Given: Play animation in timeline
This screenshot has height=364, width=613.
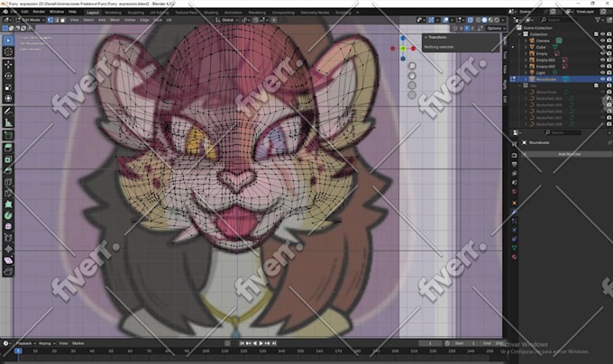Looking at the screenshot, I should point(261,343).
